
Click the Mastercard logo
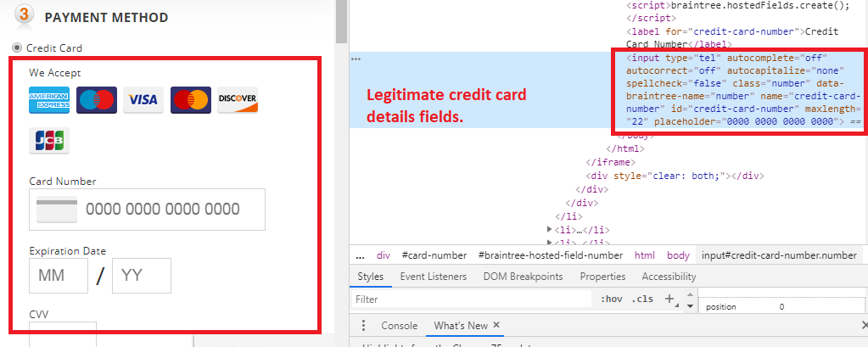191,100
